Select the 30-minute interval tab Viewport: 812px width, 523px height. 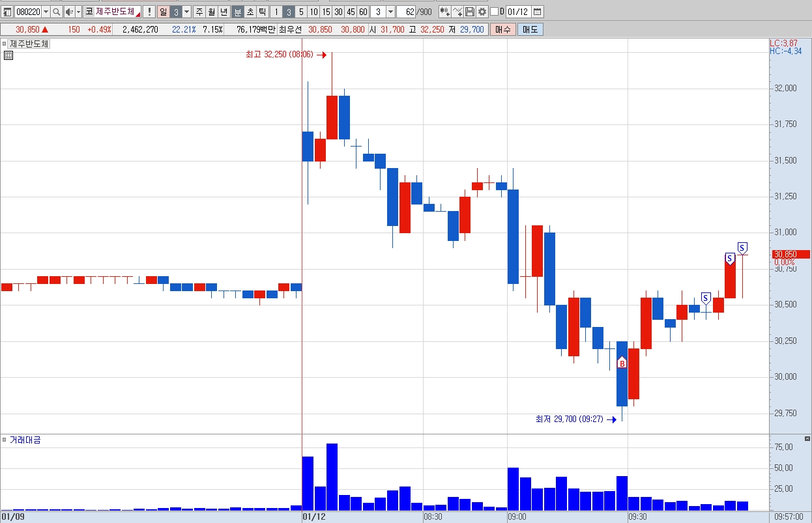coord(338,12)
